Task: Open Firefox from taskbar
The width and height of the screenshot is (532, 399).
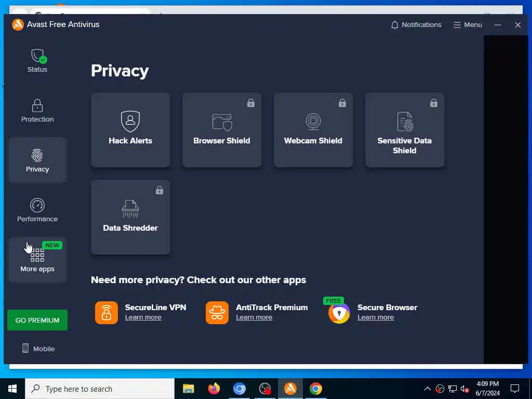Action: point(214,389)
